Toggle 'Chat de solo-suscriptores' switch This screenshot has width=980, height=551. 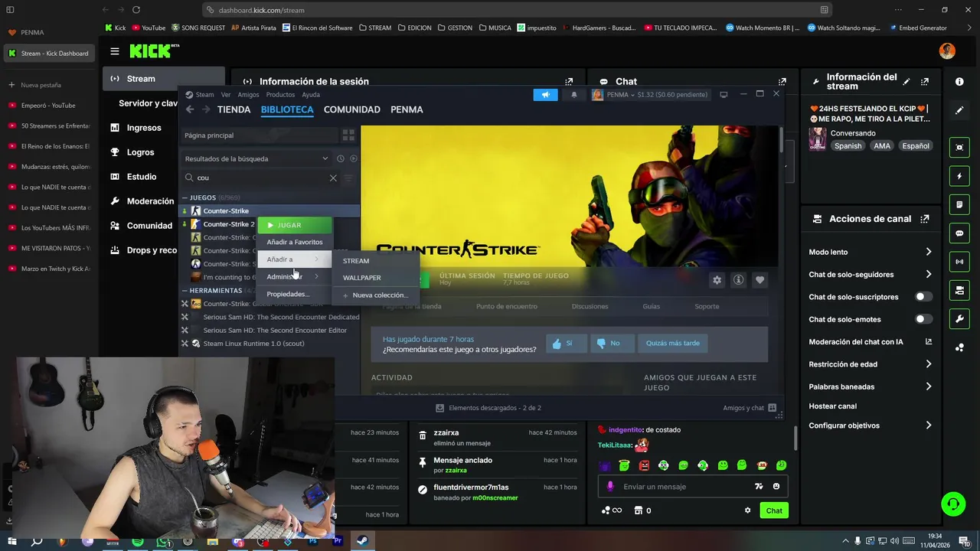tap(923, 297)
